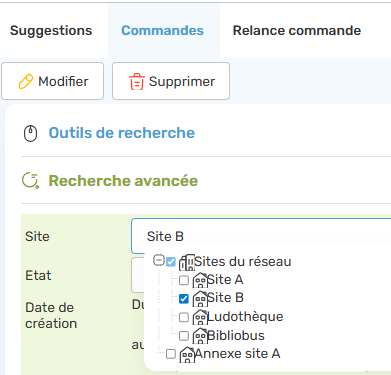The height and width of the screenshot is (375, 391).
Task: Toggle the Sites du réseau checkbox
Action: click(x=171, y=262)
